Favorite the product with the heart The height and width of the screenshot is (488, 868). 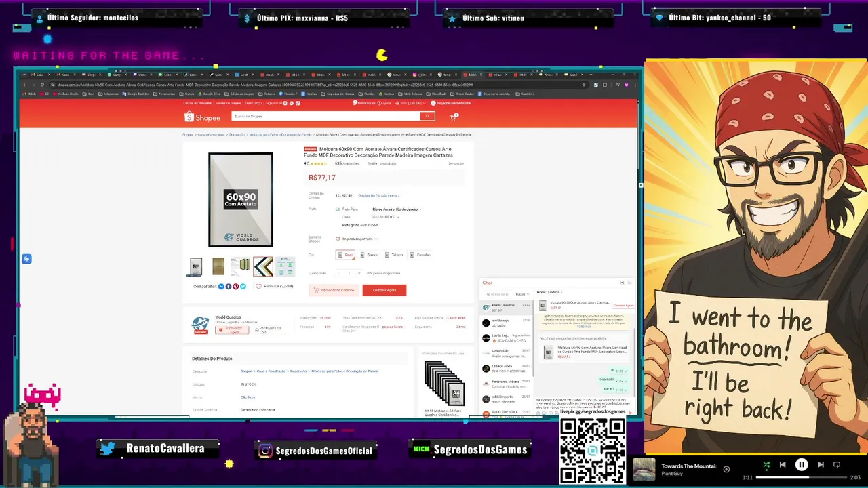(258, 287)
